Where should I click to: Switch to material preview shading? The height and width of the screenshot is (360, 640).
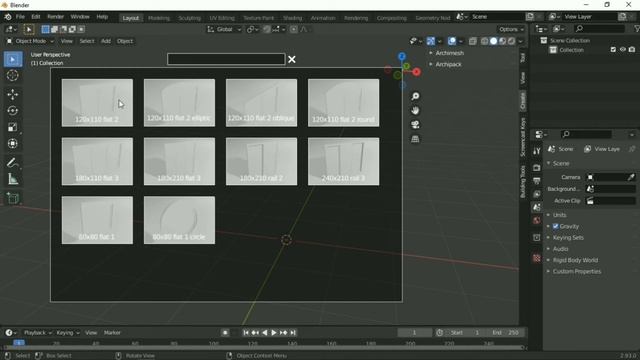coord(502,41)
